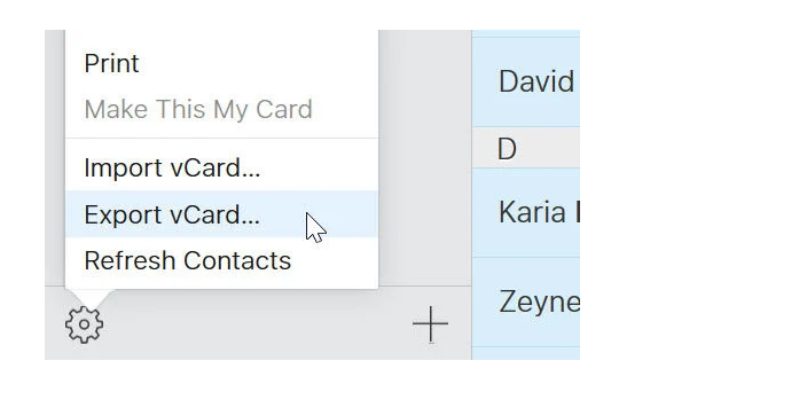
Task: Print the selected contacts
Action: click(x=222, y=64)
